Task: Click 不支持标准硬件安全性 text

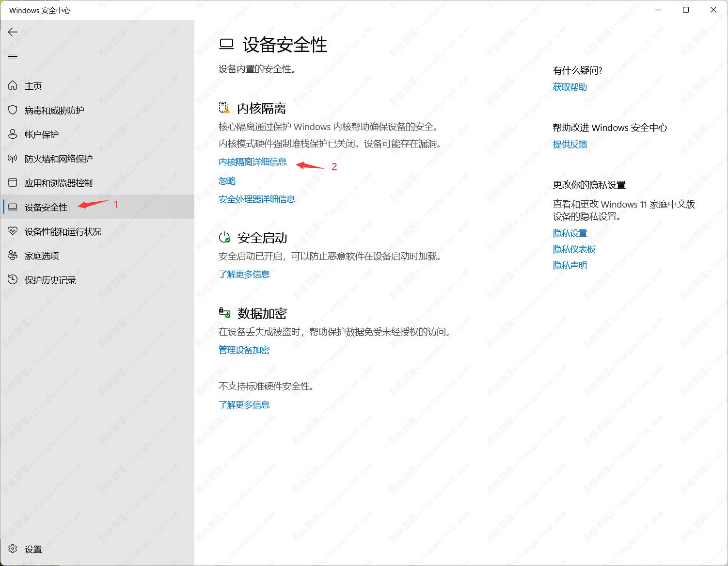Action: point(267,386)
